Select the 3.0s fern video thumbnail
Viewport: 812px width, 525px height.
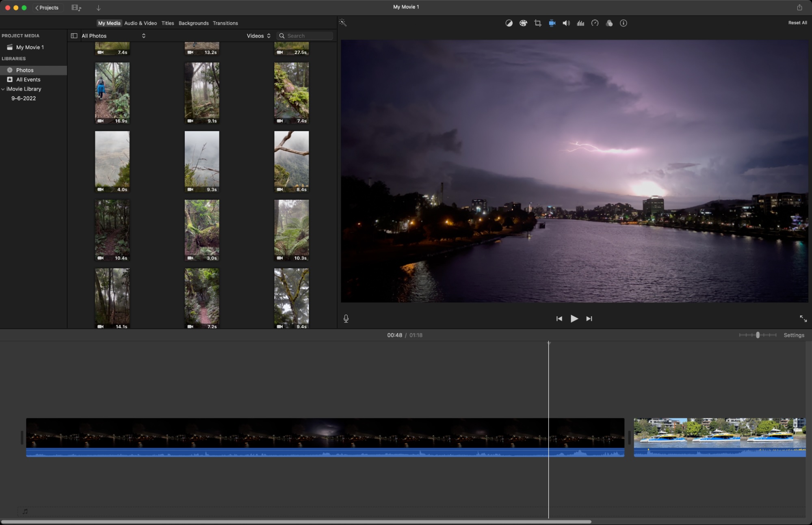(x=202, y=230)
